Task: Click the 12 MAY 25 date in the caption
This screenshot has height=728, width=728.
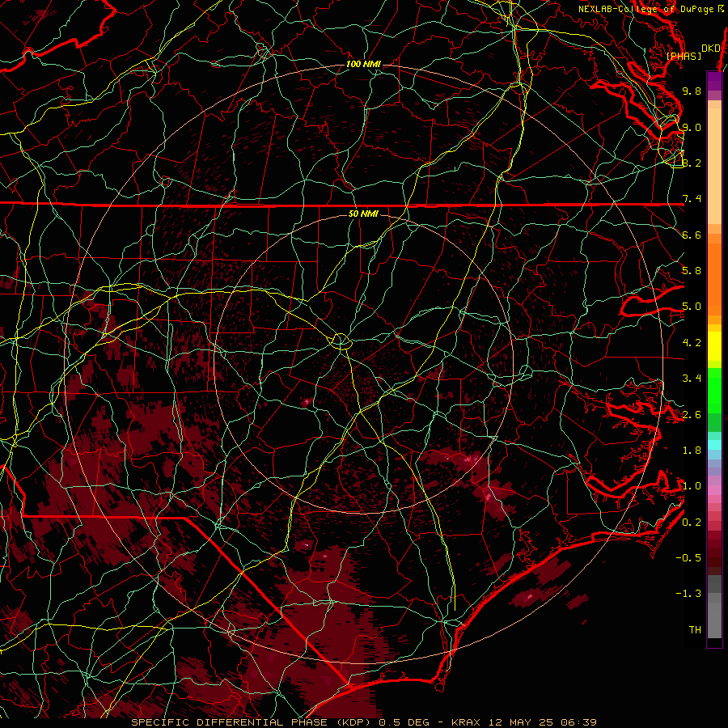Action: (x=522, y=722)
